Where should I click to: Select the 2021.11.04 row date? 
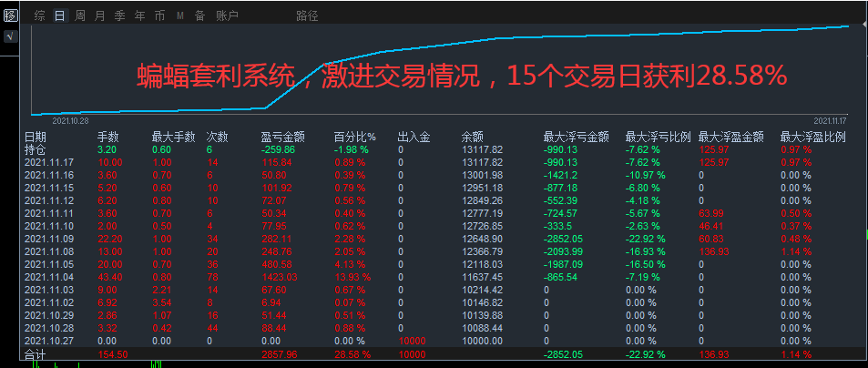point(47,277)
